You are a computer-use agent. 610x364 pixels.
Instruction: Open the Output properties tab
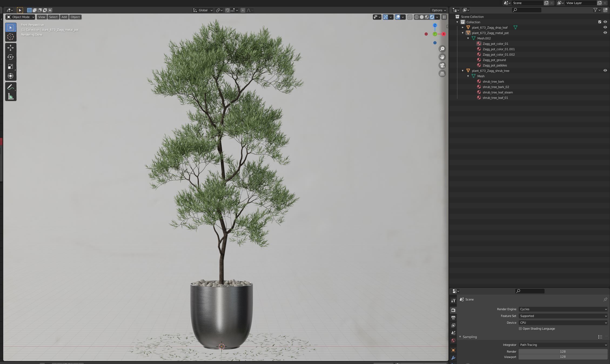(453, 318)
